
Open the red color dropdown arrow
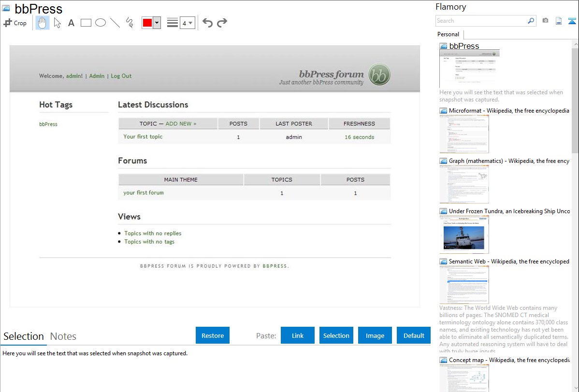pos(157,23)
